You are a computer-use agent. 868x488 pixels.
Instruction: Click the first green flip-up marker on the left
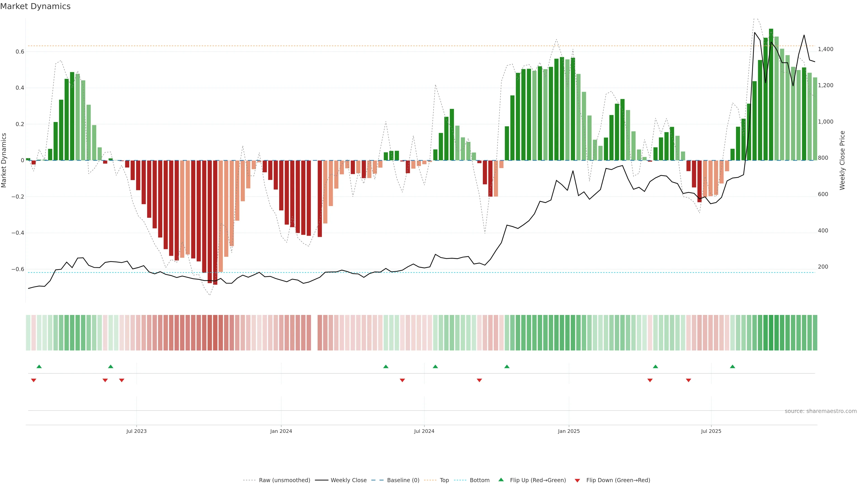[x=39, y=366]
